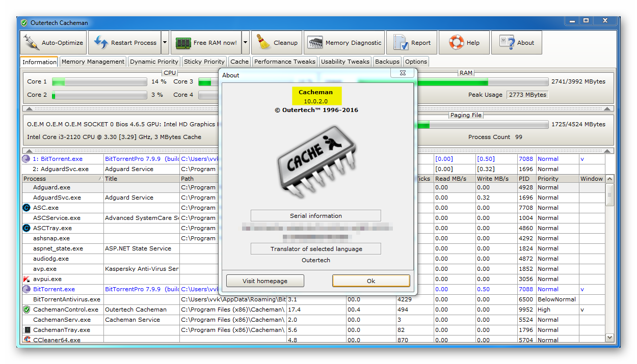Click the Outertech Cacheman title bar icon
The width and height of the screenshot is (637, 364).
point(24,23)
